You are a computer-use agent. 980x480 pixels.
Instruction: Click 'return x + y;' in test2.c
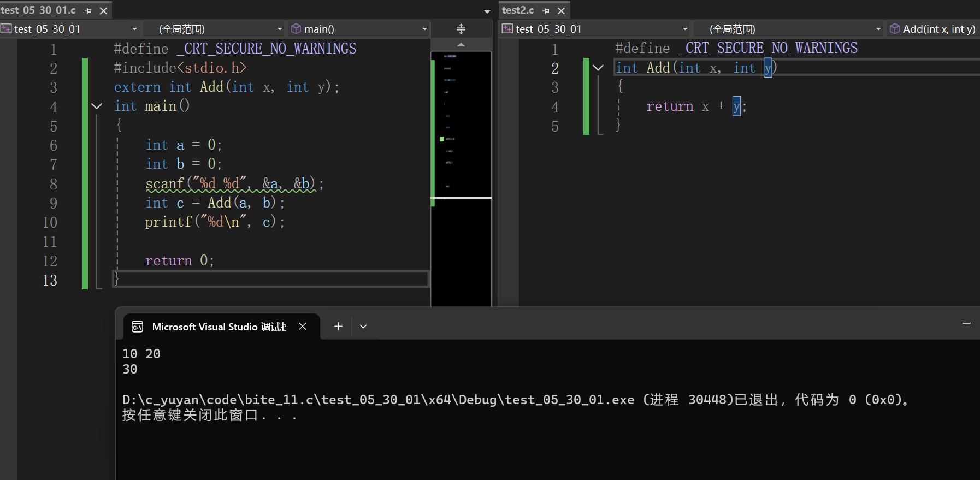pyautogui.click(x=696, y=106)
